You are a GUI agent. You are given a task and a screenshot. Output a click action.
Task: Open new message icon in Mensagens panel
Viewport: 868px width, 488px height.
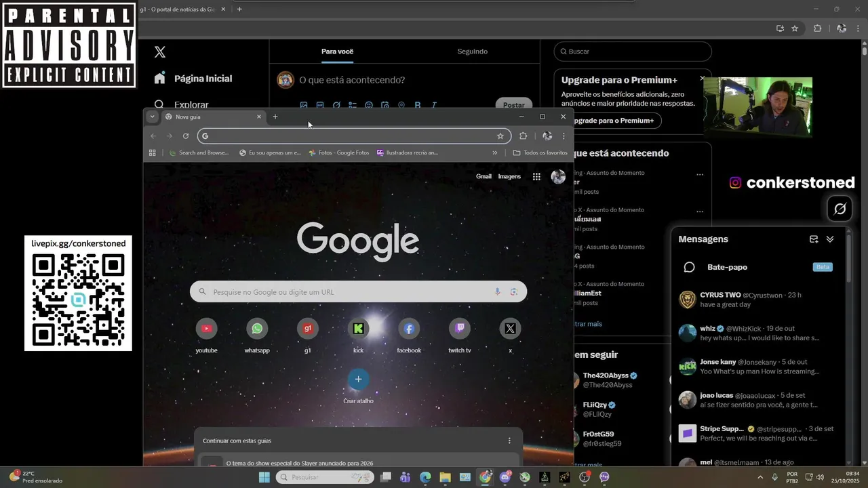point(814,239)
